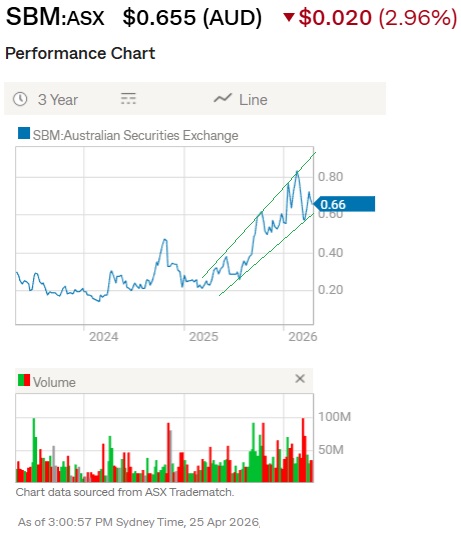Click the clock icon beside 3 Year

pyautogui.click(x=20, y=99)
